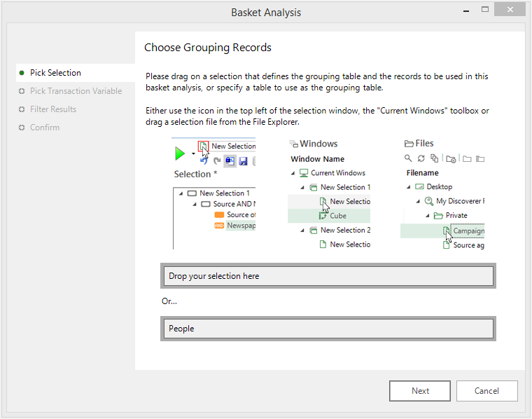Viewport: 532px width, 419px height.
Task: Collapse the My Discoverer node
Action: click(418, 202)
